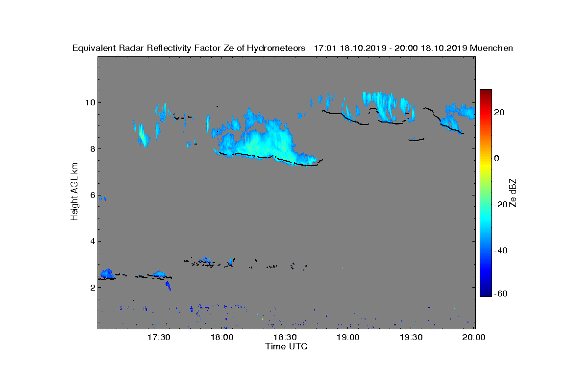Click the colorbar value -40
The width and height of the screenshot is (588, 392).
click(501, 250)
